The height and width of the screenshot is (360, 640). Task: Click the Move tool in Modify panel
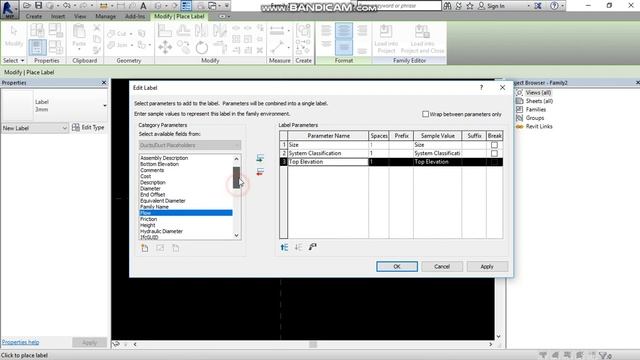click(x=165, y=47)
